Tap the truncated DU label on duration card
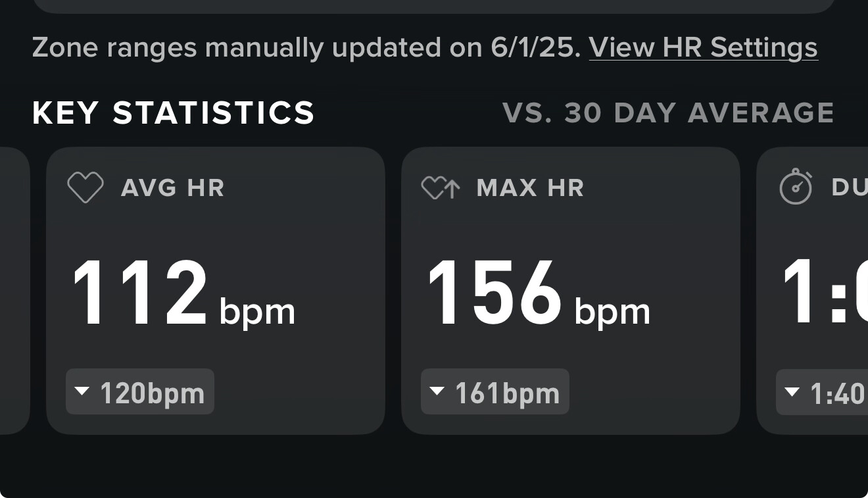 tap(849, 188)
